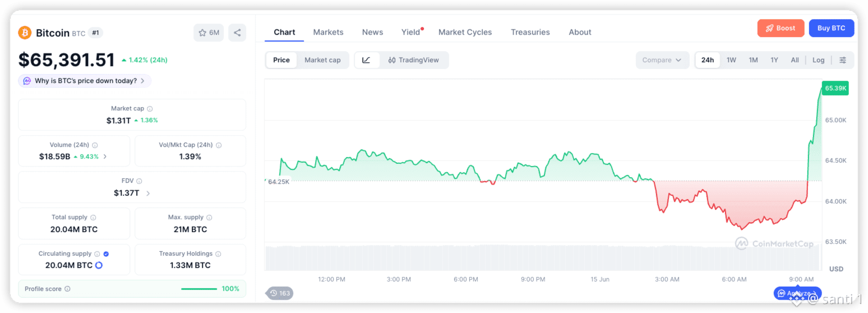Open the Market Cycles tab

465,32
